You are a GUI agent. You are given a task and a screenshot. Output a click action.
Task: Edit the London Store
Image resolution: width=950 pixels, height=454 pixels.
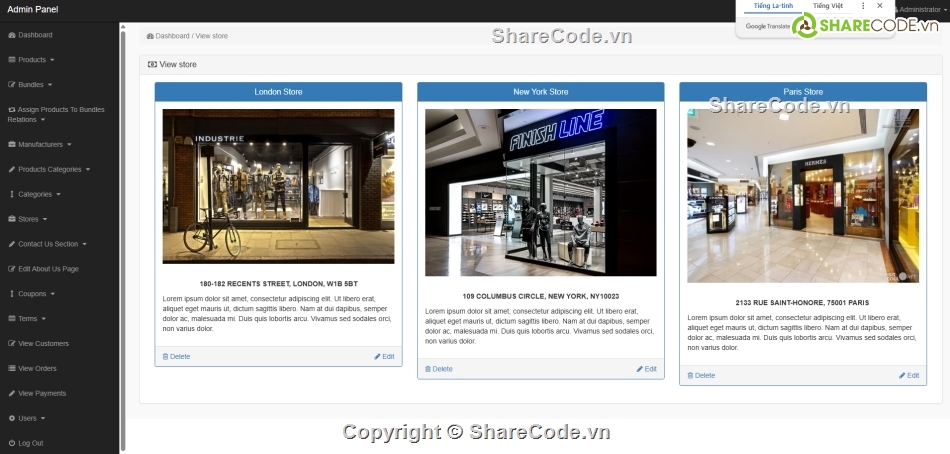[384, 356]
